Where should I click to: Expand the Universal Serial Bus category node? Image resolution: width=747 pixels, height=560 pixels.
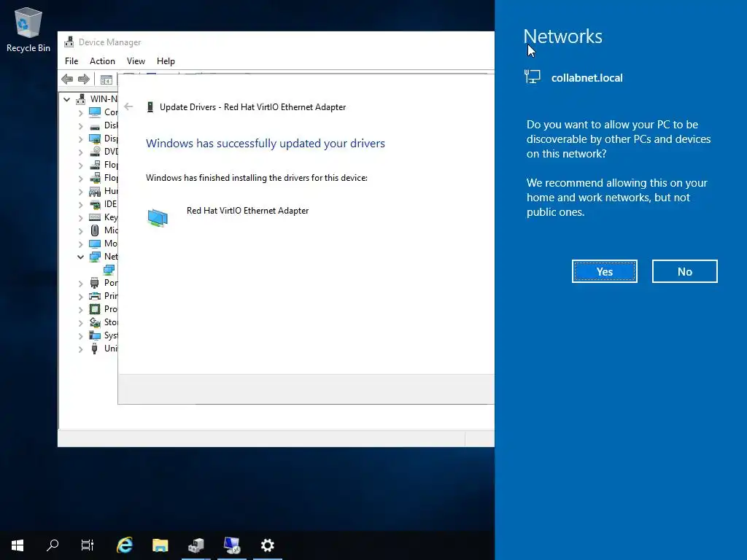coord(80,349)
